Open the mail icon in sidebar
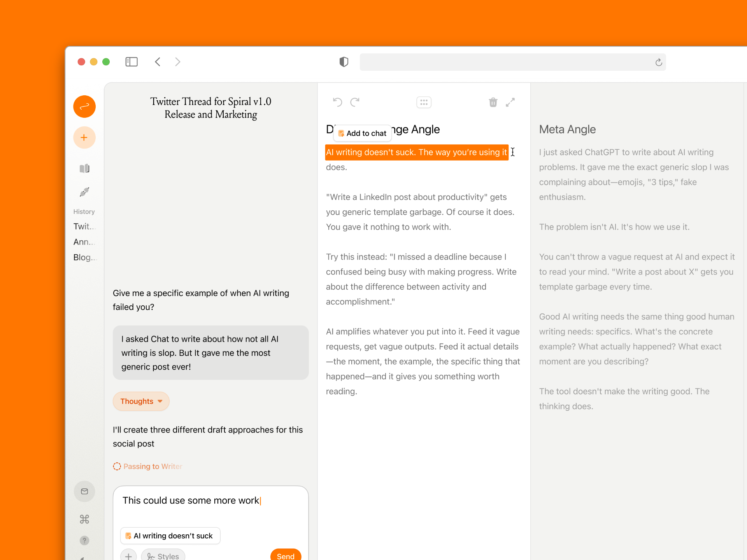The width and height of the screenshot is (747, 560). tap(84, 492)
